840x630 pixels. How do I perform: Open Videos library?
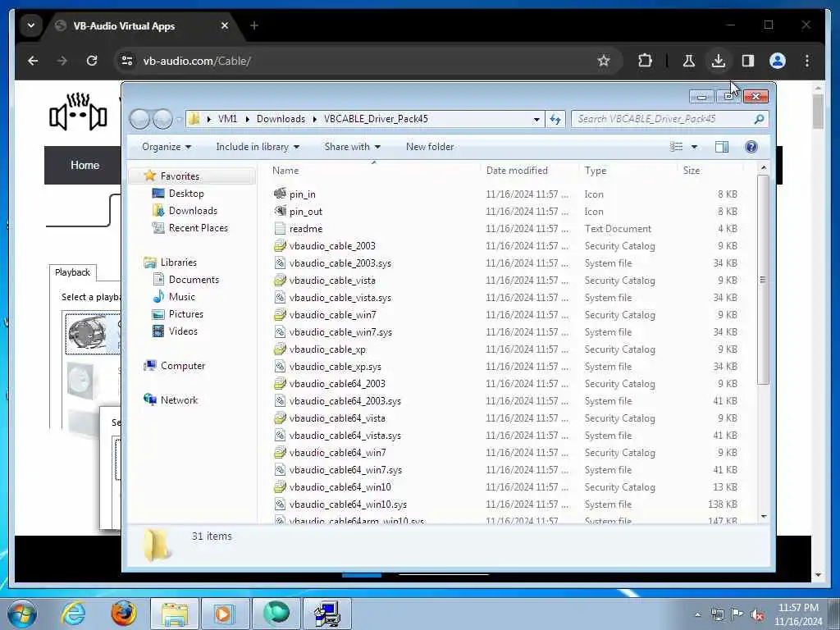(x=183, y=331)
